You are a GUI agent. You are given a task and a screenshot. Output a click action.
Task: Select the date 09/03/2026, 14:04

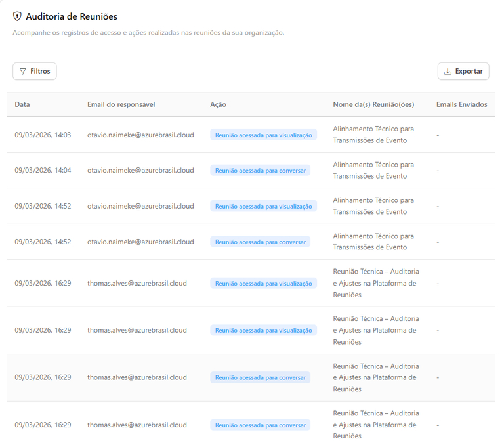click(43, 171)
